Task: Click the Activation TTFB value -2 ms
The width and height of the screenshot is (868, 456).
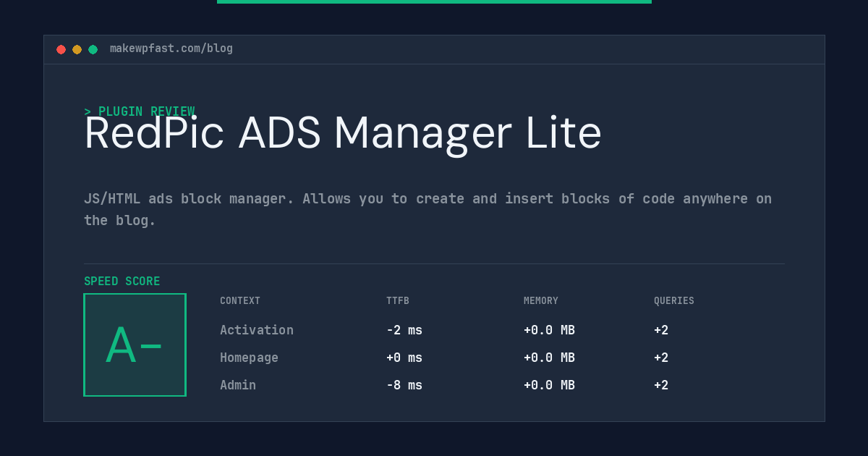Action: pos(404,330)
